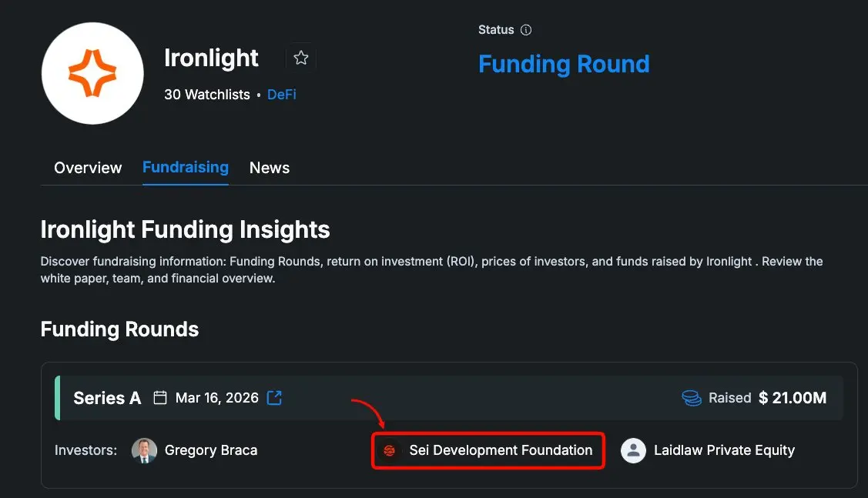Toggle the watchlist star next to Ironlight
This screenshot has height=498, width=868.
301,58
